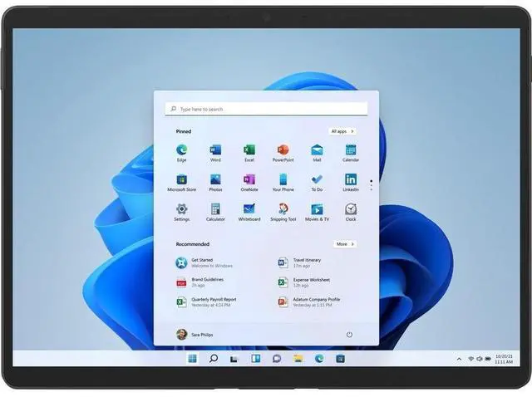Click the Type here to search box
The width and height of the screenshot is (532, 397).
pos(266,109)
